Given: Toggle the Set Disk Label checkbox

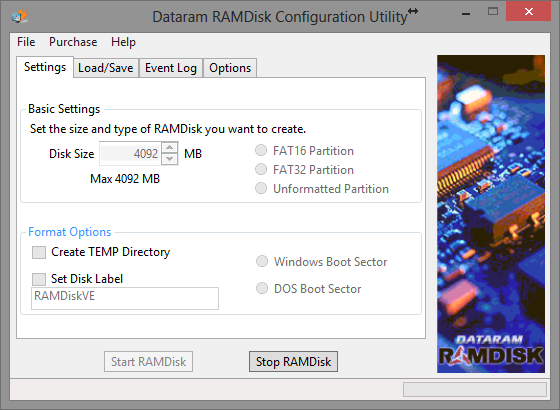Looking at the screenshot, I should pos(39,279).
